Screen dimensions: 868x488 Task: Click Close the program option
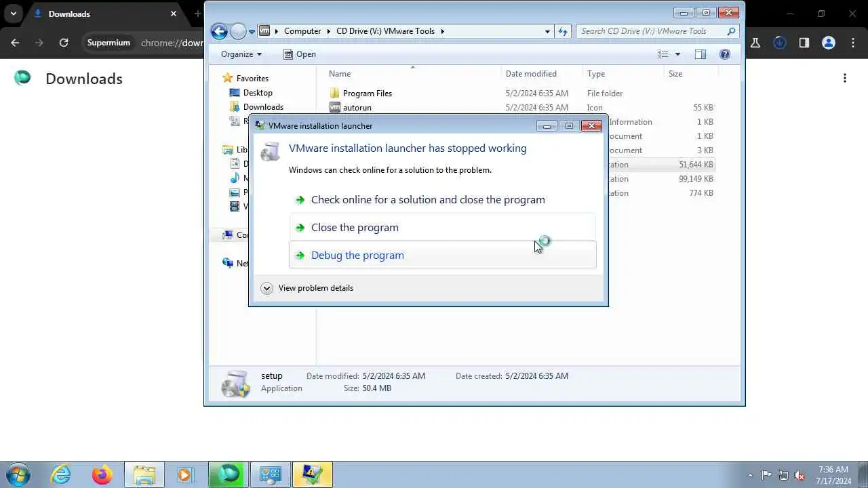pyautogui.click(x=442, y=227)
